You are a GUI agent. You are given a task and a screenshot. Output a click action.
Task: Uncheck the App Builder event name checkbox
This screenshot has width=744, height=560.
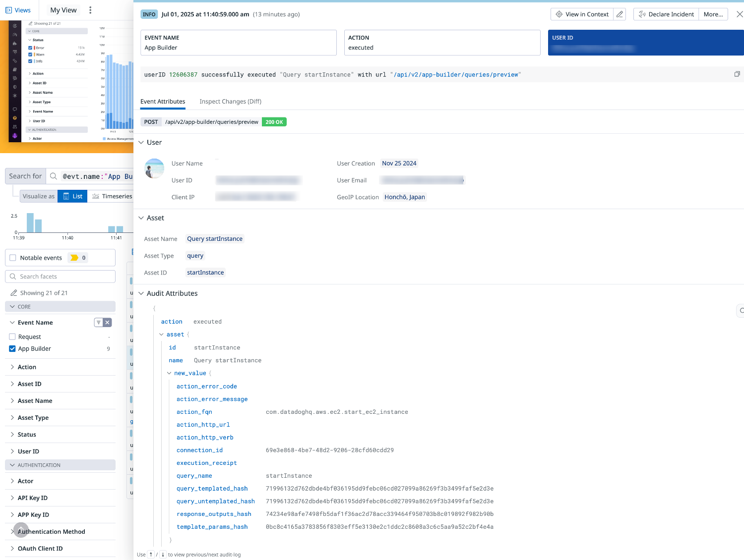pos(12,348)
